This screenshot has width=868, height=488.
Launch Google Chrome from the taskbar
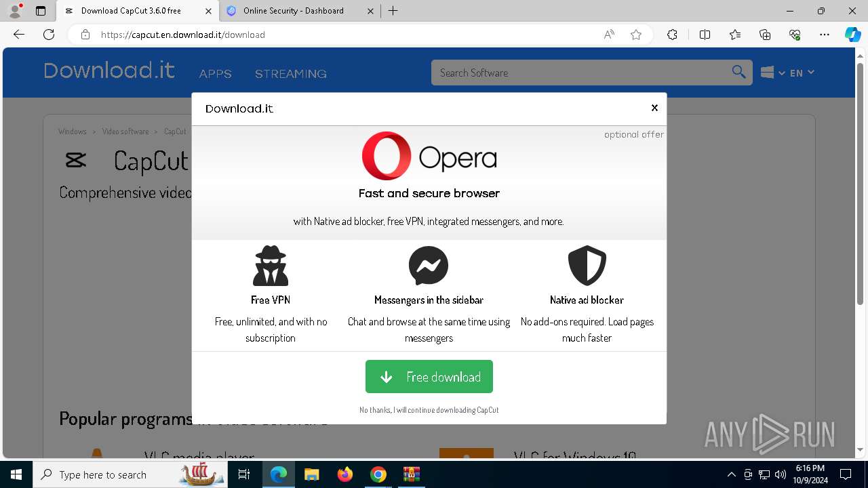coord(378,474)
